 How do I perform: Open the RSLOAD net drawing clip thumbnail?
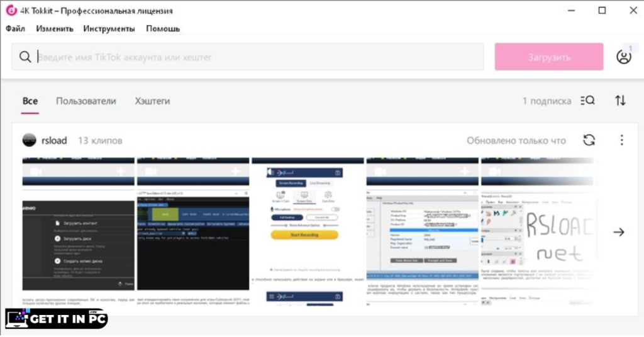tap(537, 231)
